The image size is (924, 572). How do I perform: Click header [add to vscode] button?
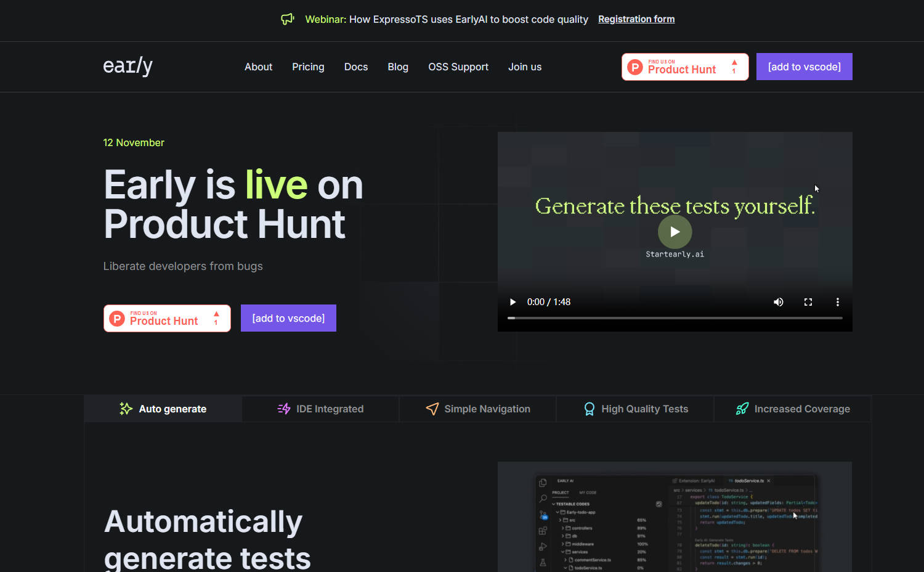click(804, 67)
